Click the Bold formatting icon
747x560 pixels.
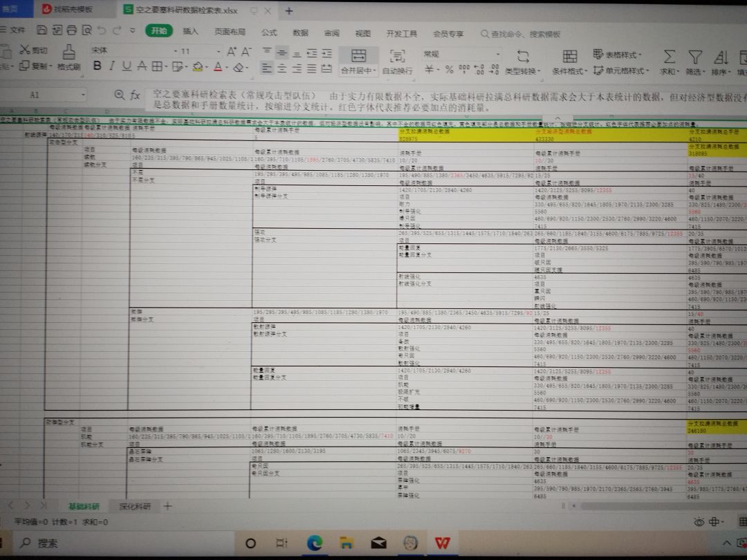(x=98, y=66)
